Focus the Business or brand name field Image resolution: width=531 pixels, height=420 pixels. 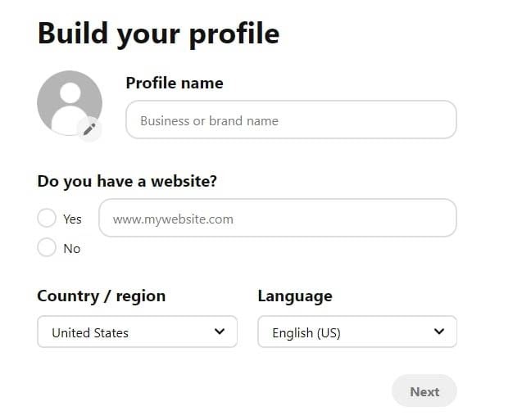click(291, 120)
